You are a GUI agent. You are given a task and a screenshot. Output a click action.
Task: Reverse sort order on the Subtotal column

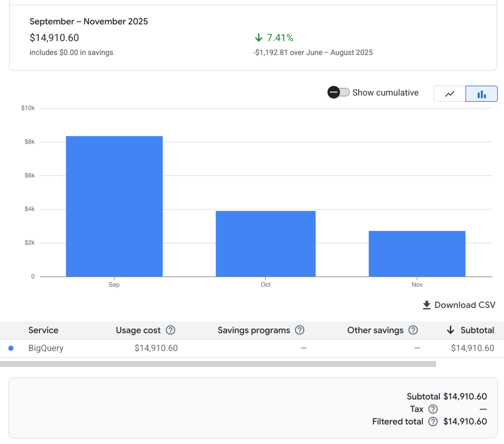point(474,330)
